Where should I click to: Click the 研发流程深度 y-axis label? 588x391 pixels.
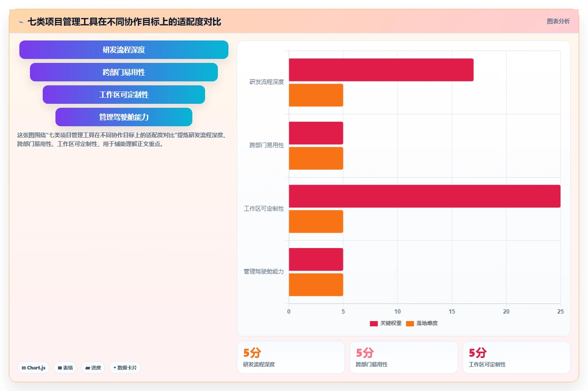coord(267,82)
